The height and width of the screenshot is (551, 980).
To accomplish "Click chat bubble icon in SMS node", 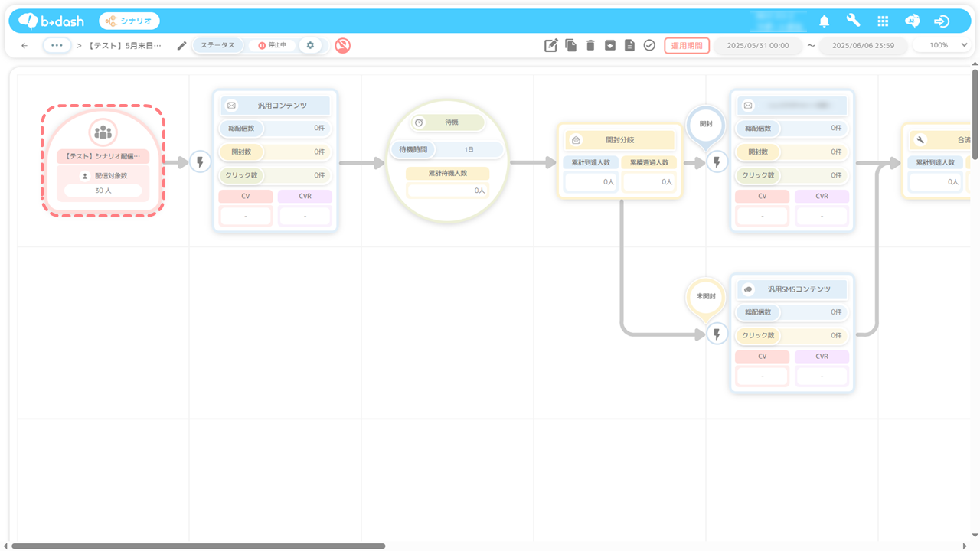I will coord(748,289).
